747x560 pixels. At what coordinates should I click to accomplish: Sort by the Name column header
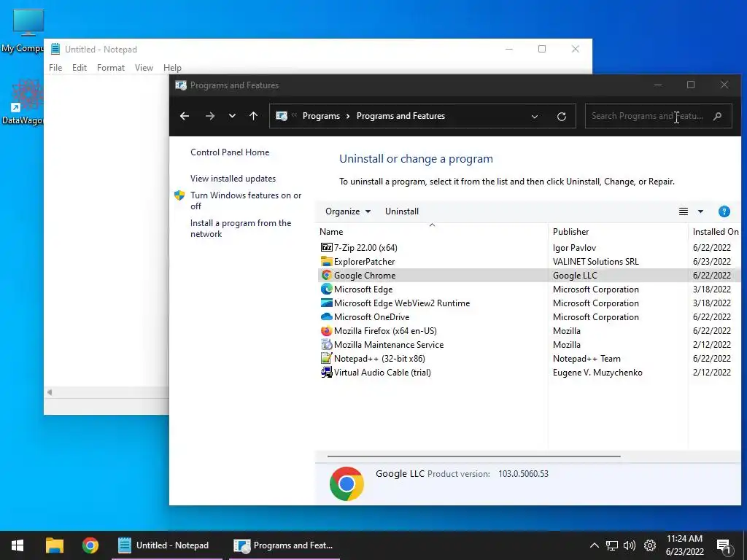pyautogui.click(x=432, y=231)
